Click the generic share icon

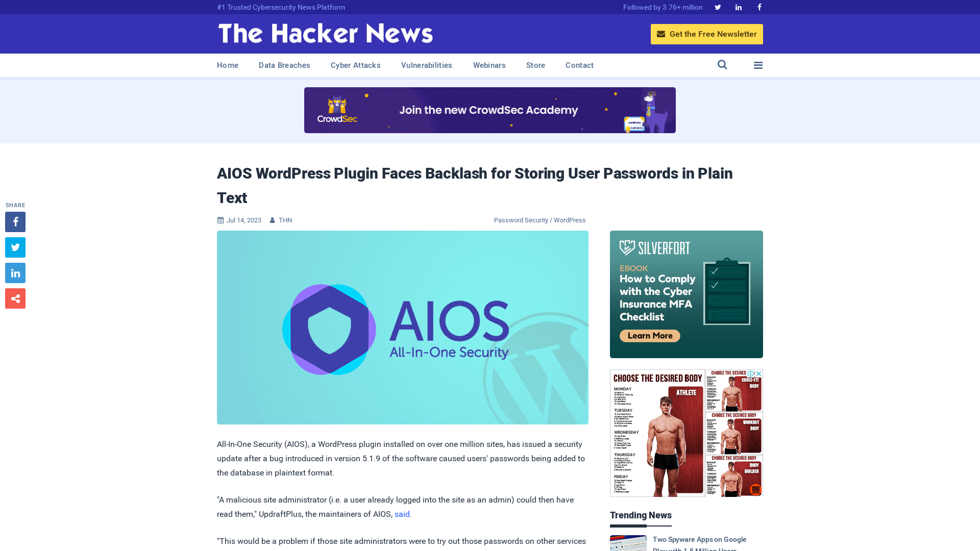click(15, 298)
